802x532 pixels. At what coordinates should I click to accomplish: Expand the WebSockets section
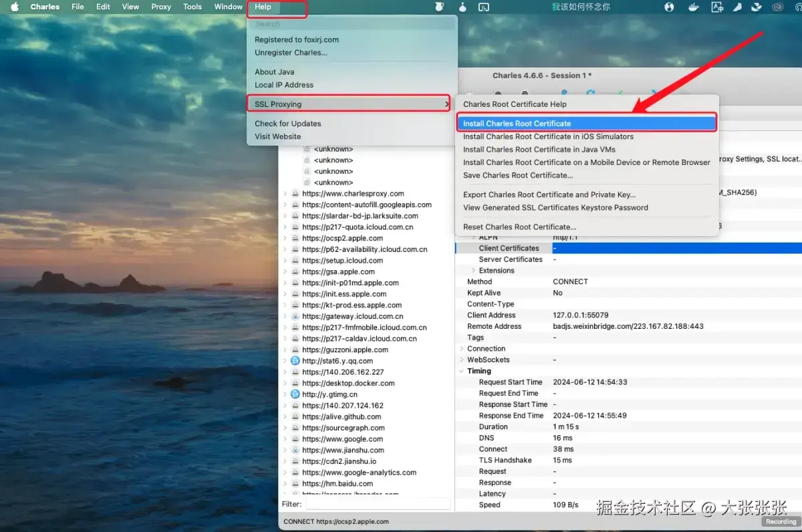pyautogui.click(x=462, y=360)
